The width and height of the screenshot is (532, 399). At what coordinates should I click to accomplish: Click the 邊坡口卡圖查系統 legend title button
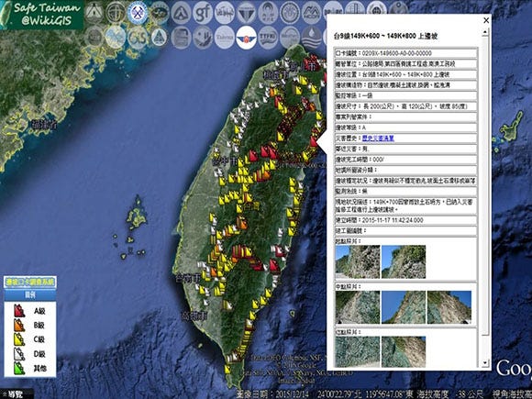[30, 282]
